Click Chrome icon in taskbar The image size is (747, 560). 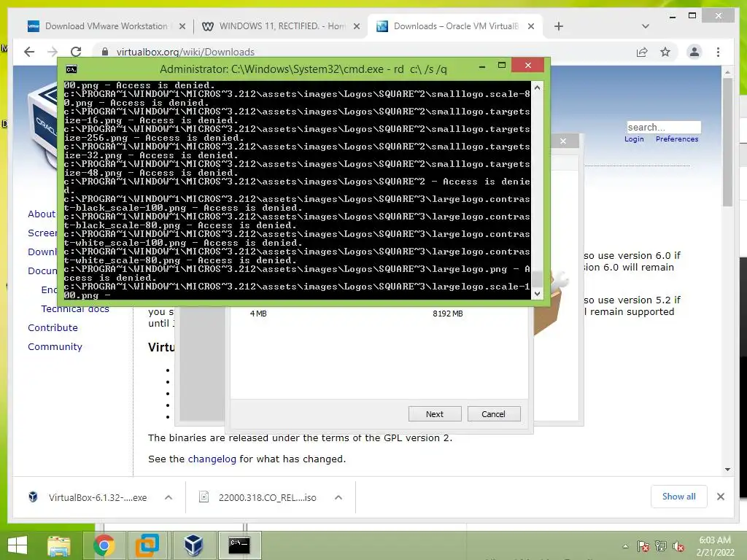coord(104,545)
